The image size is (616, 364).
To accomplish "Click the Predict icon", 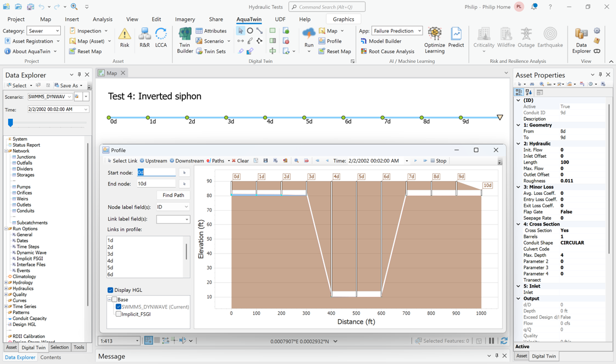I will pyautogui.click(x=456, y=37).
